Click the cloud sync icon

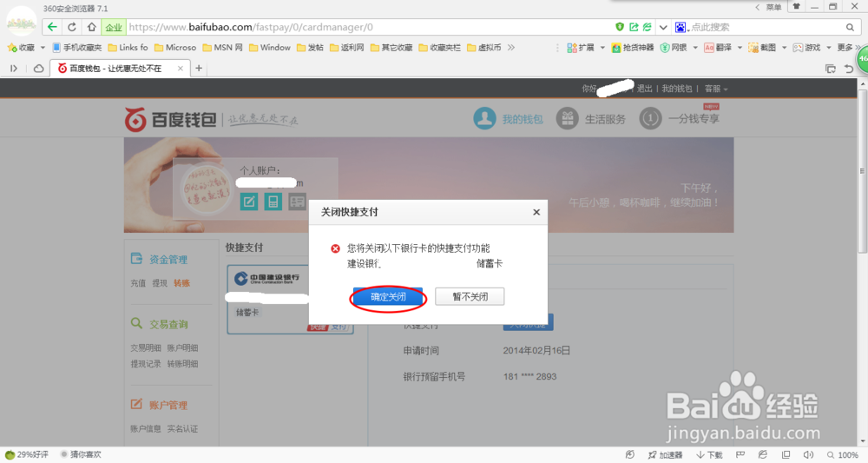(39, 68)
